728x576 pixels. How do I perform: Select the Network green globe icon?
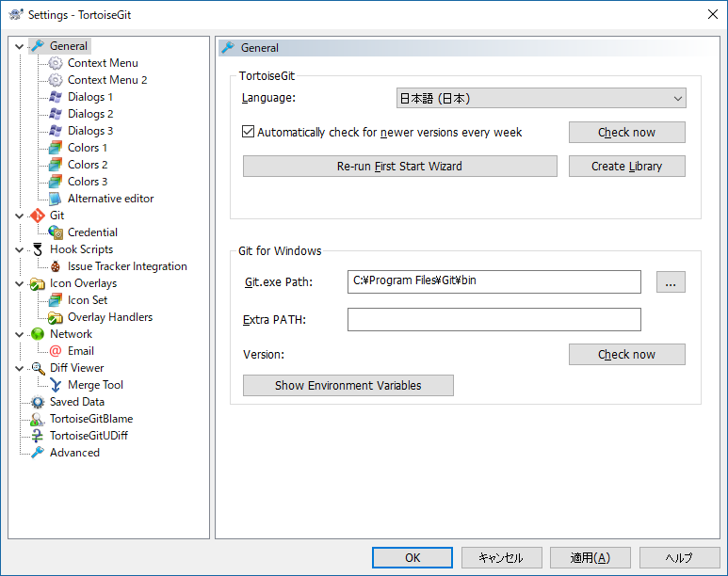click(38, 334)
